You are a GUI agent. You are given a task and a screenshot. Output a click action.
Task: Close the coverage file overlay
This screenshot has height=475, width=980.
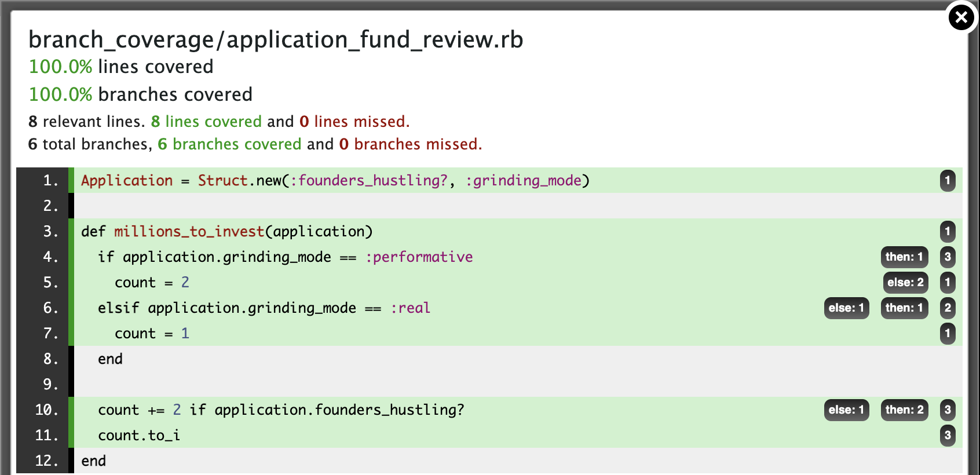pos(961,17)
